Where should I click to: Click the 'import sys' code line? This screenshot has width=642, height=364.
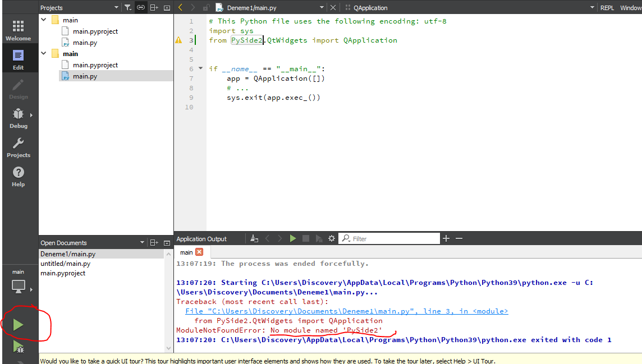click(231, 31)
